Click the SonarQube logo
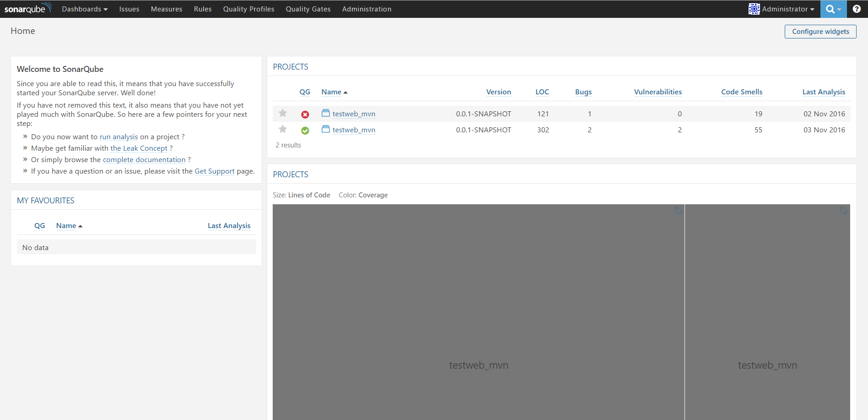 (x=28, y=9)
